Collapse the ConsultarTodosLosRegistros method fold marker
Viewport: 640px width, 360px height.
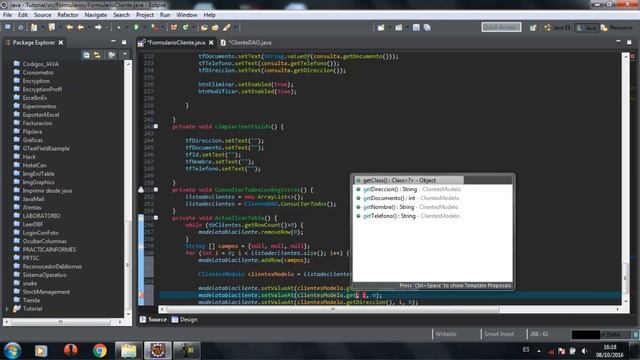tap(156, 190)
